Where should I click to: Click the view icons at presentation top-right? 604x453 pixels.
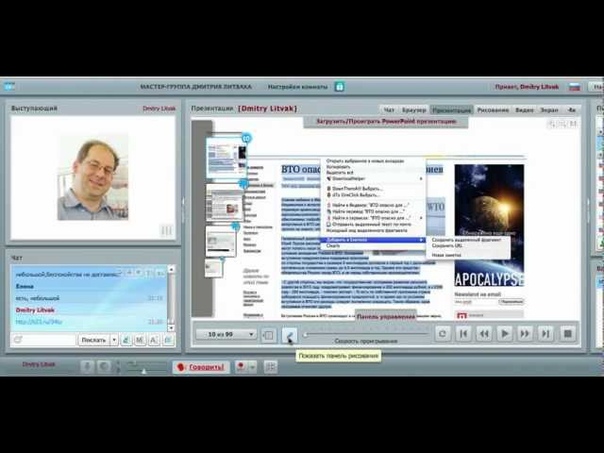click(x=562, y=124)
